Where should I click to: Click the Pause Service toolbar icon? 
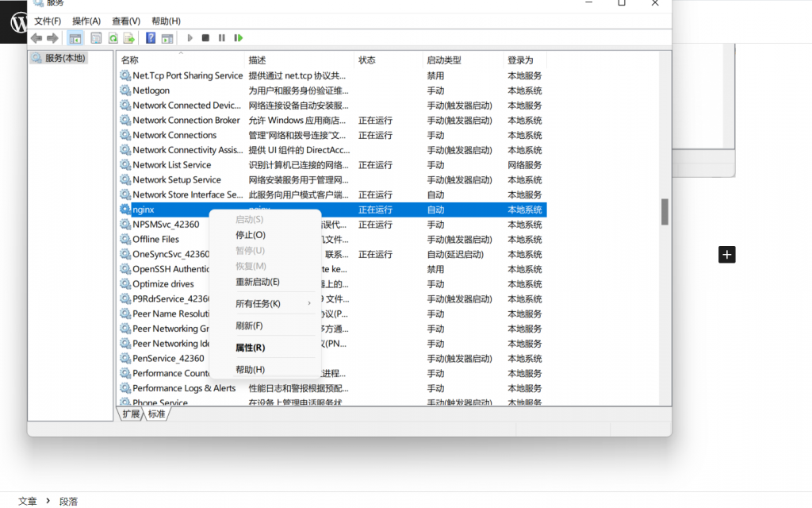pyautogui.click(x=222, y=38)
